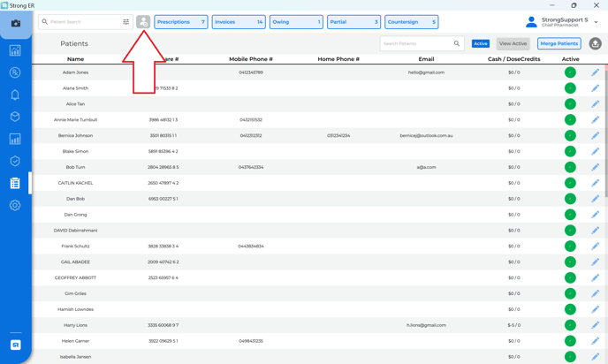Select the $-5 / 0 cash value
The width and height of the screenshot is (608, 364).
tap(513, 325)
